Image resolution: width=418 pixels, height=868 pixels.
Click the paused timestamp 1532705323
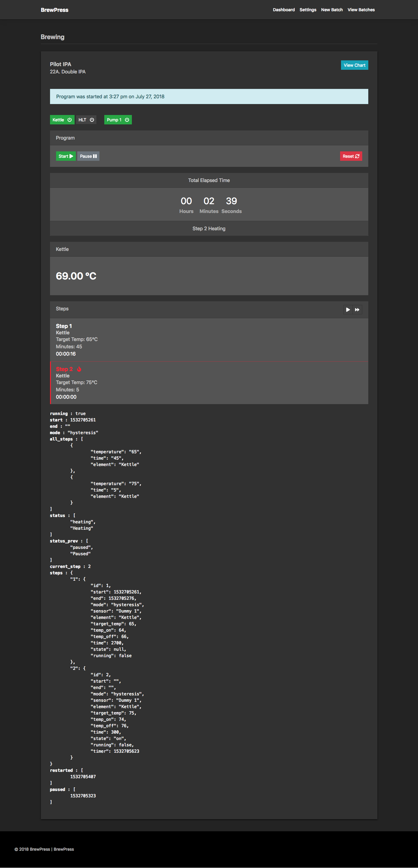(x=83, y=796)
